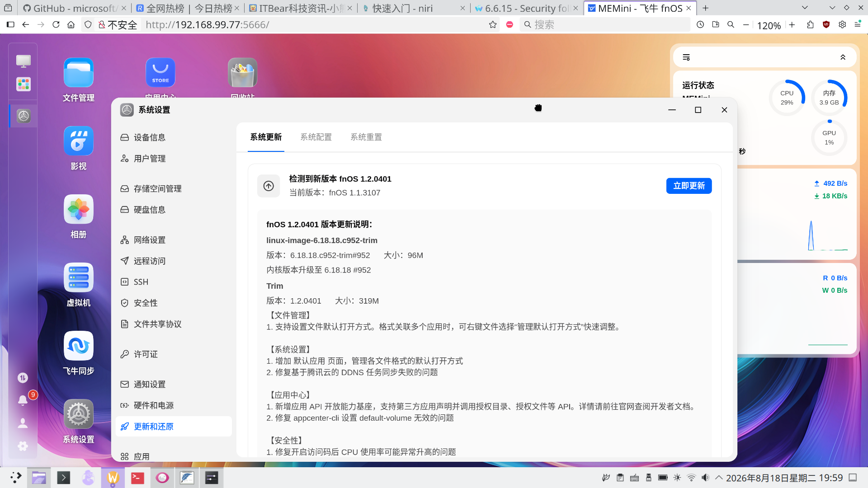Open terminal from the OS taskbar
This screenshot has height=488, width=868.
63,478
